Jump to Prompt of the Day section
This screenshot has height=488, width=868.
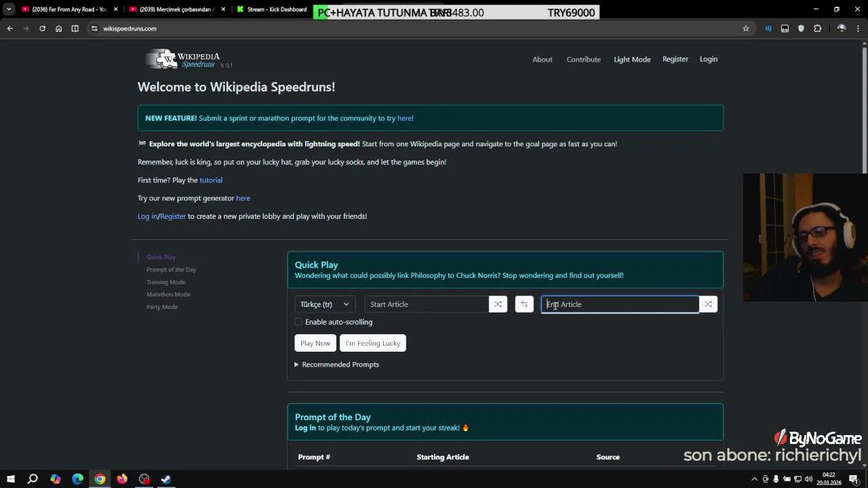coord(171,270)
